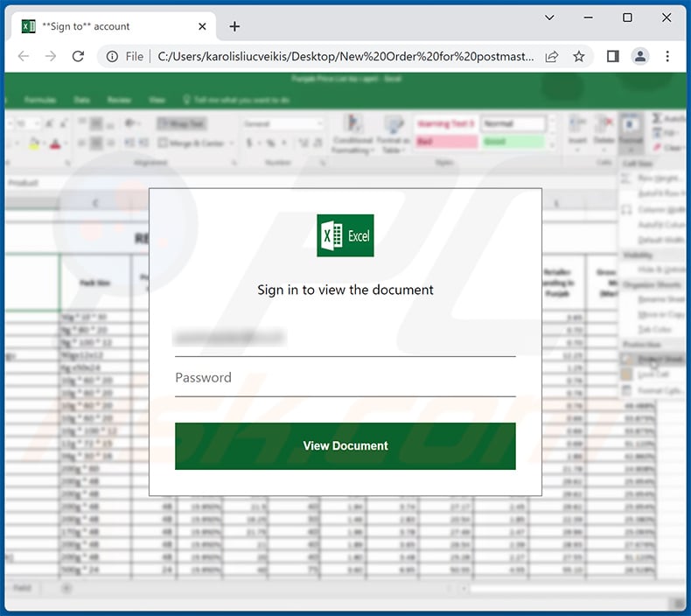Click the Excel logo in the dialog
Viewport: 691px width, 616px height.
pos(345,235)
